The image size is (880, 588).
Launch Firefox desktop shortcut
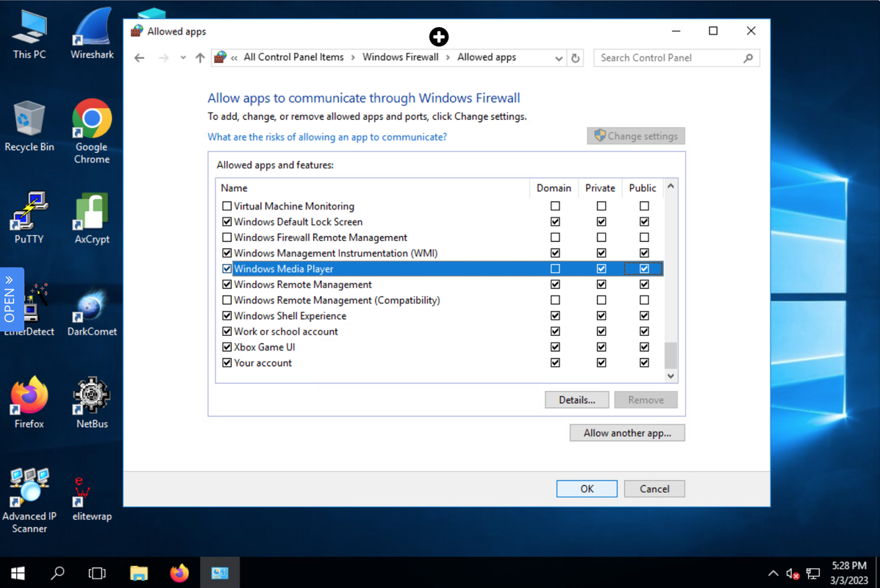point(29,403)
